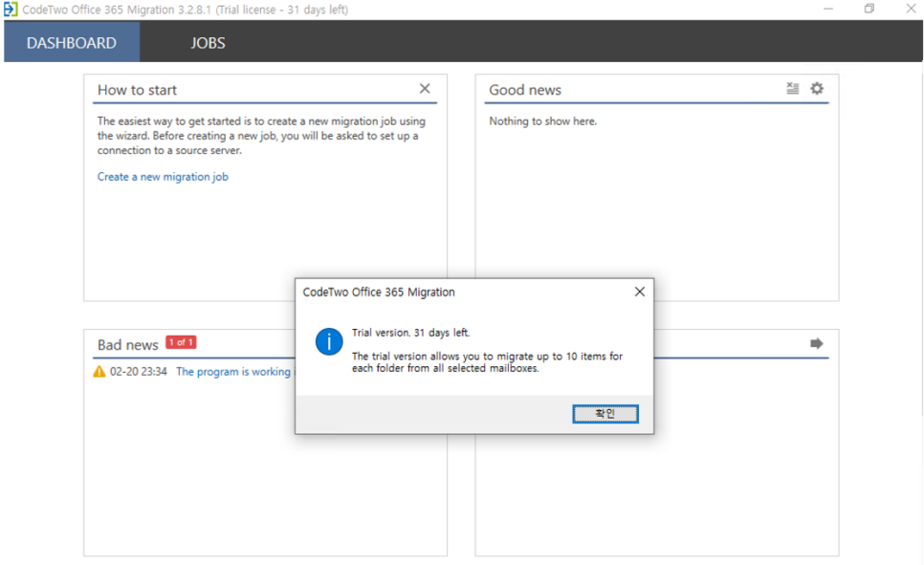Open The program is working alert link
The height and width of the screenshot is (565, 924).
[x=233, y=372]
